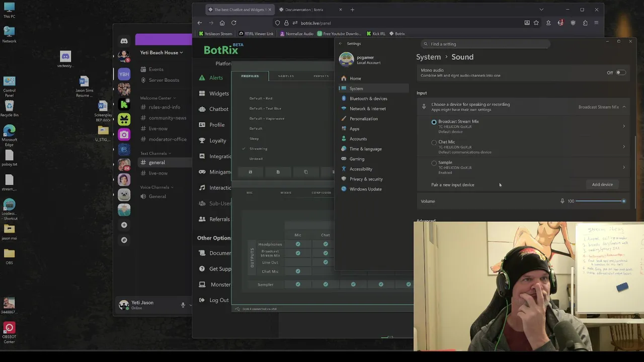
Task: Open the browser Extensions puzzle icon
Action: [x=585, y=23]
